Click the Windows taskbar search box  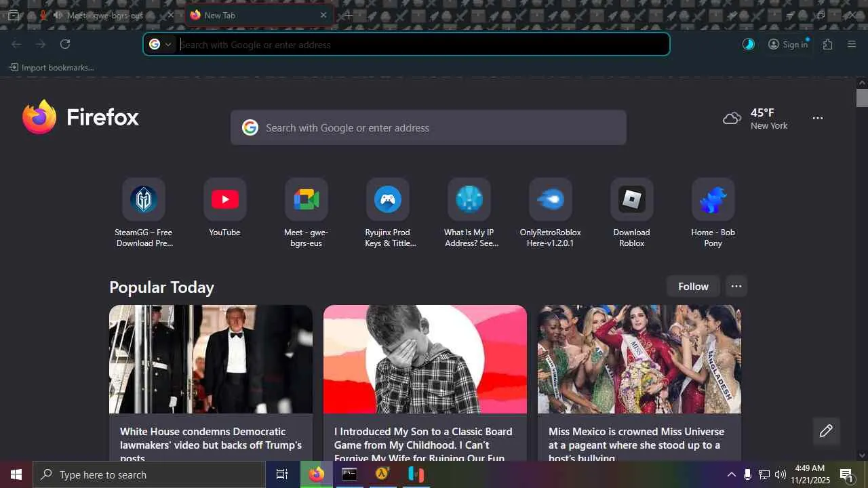pyautogui.click(x=149, y=474)
